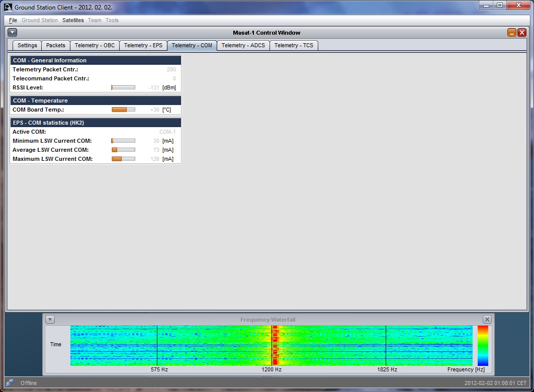Screen dimensions: 534x392
Task: Open the File menu
Action: (x=13, y=20)
